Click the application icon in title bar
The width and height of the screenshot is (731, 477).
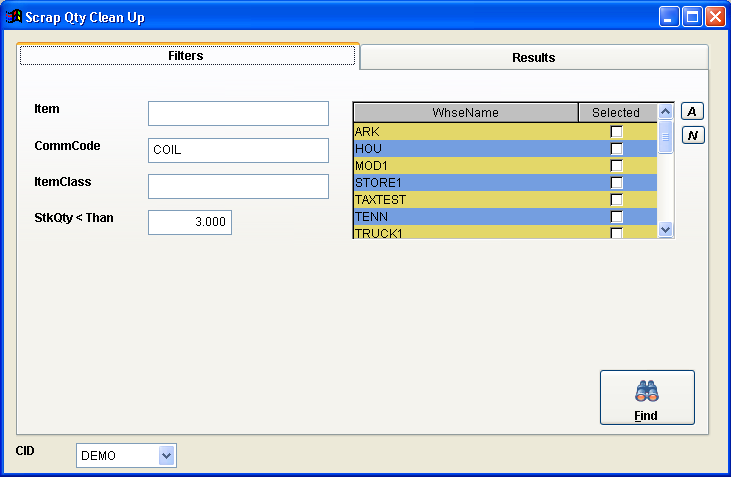[x=14, y=17]
